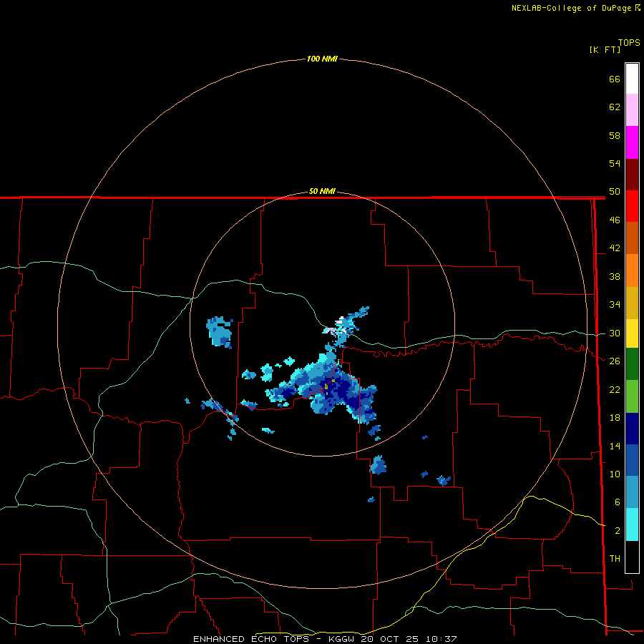Click the medium blue 10 kft legend swatch
Viewport: 644px width, 644px height.
tap(632, 460)
